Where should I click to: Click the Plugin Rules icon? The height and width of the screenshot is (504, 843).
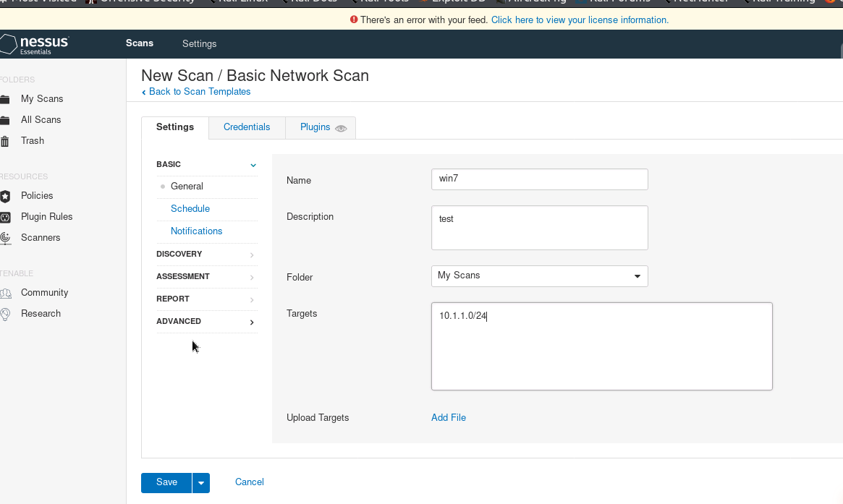click(x=5, y=217)
